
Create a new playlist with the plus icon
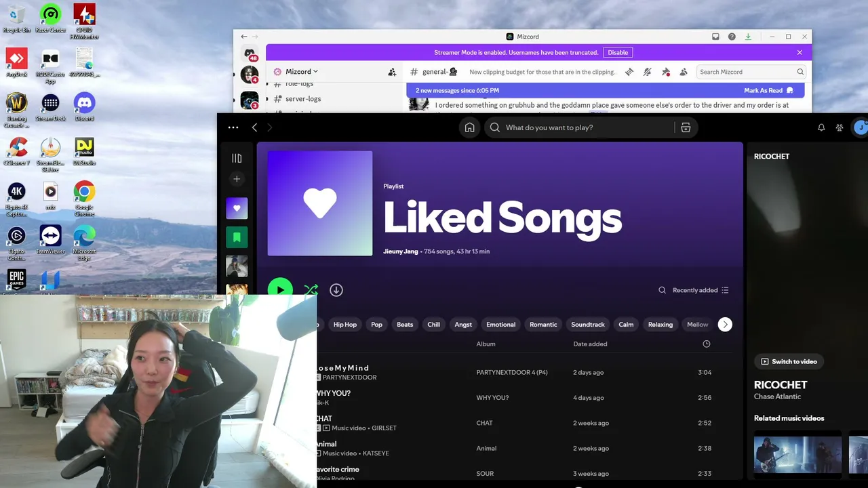(237, 179)
